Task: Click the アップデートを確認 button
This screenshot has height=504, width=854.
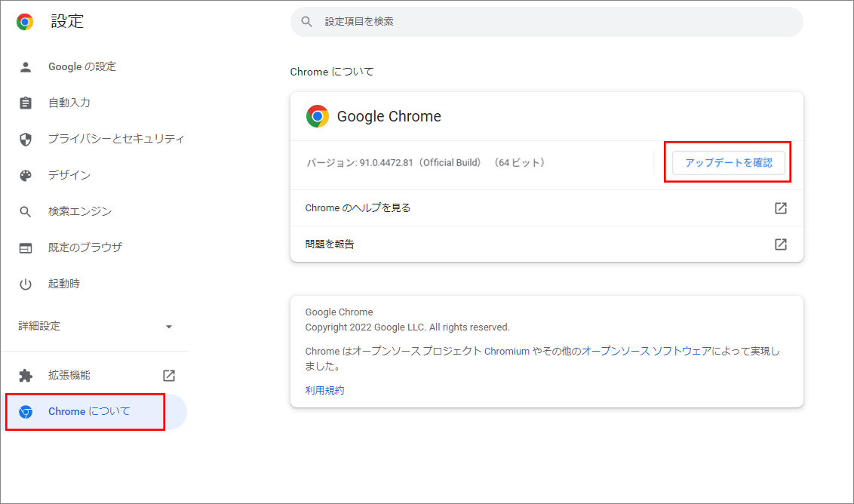Action: (x=728, y=163)
